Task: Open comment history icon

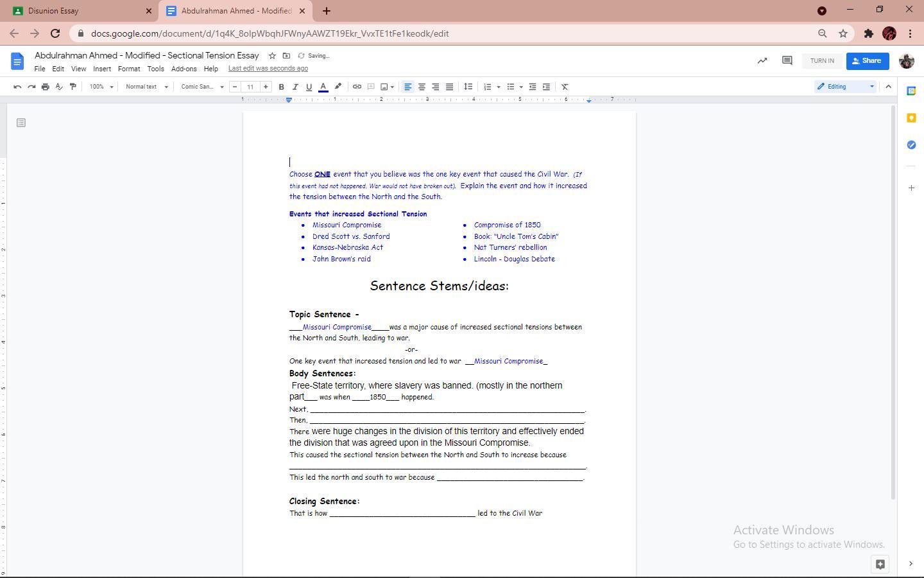Action: (x=787, y=60)
